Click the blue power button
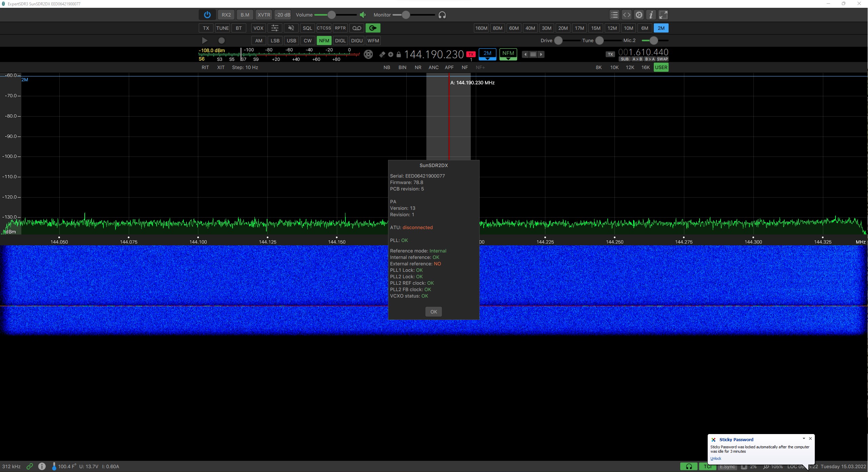This screenshot has width=868, height=472. click(x=207, y=15)
